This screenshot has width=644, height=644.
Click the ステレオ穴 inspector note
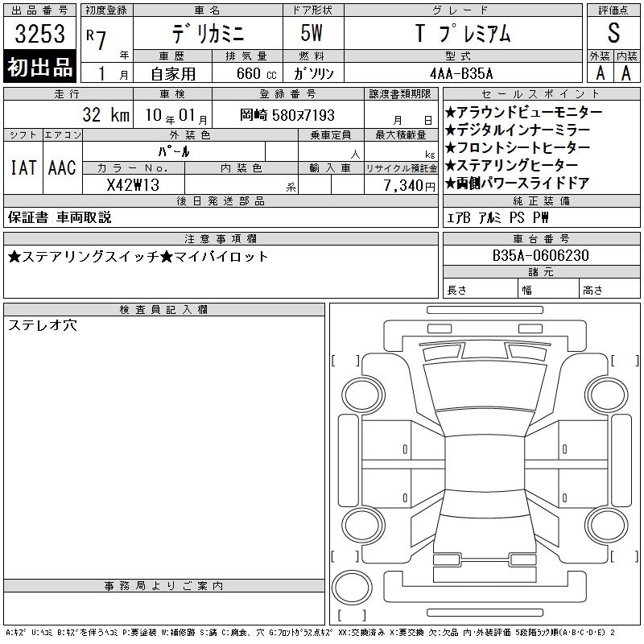click(43, 325)
